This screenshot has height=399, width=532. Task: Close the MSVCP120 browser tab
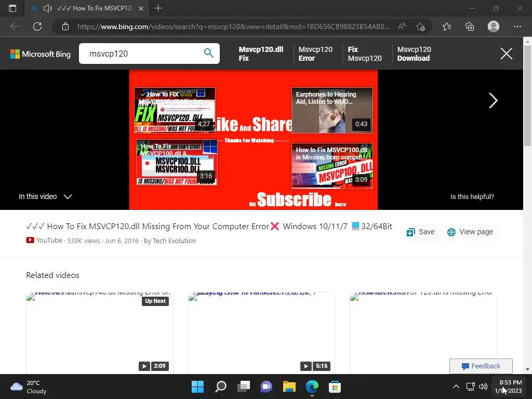(x=141, y=8)
